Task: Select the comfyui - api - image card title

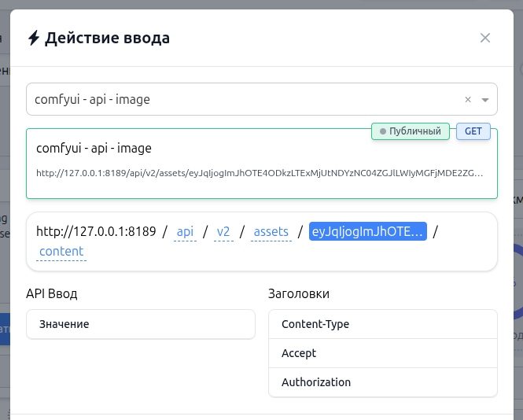Action: click(94, 148)
